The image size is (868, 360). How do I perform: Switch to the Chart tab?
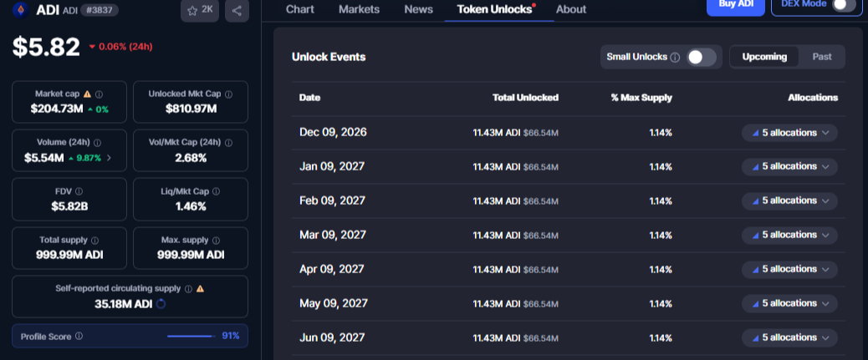300,9
